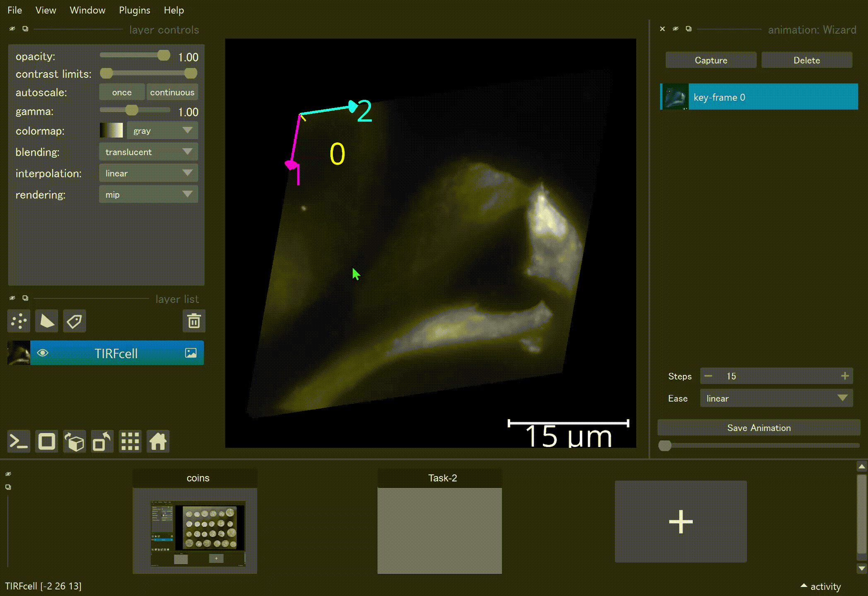Set autoscale to once
Viewport: 868px width, 596px height.
(x=122, y=92)
